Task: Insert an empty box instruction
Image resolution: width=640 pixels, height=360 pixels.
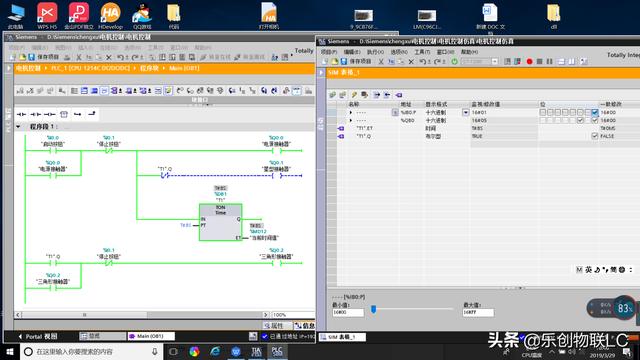Action: [x=64, y=114]
